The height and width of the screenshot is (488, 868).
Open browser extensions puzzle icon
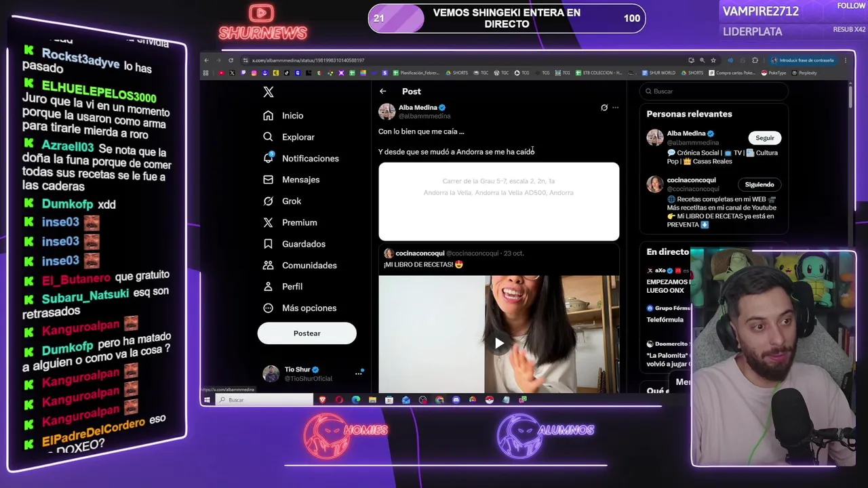[x=755, y=60]
